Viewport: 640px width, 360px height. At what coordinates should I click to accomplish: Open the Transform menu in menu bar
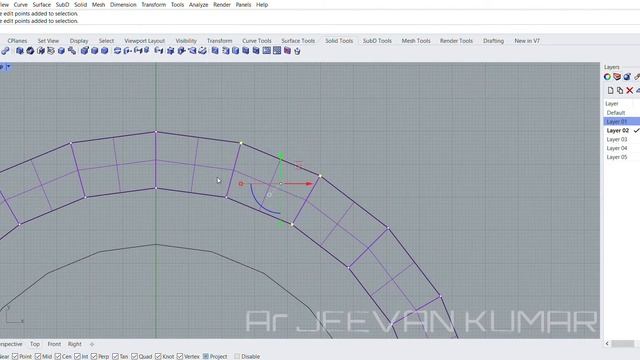(x=153, y=5)
